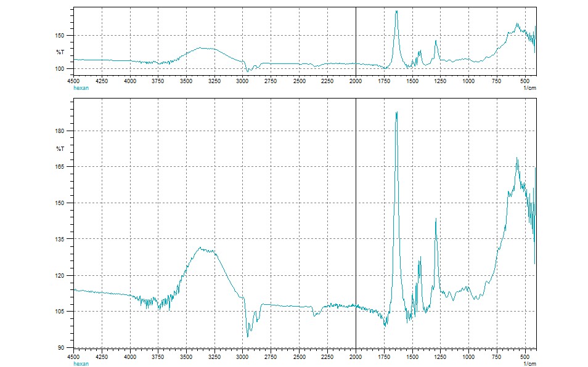The image size is (588, 367).
Task: Click the 2250 wavenumber label of the lower spectrum
Action: click(327, 357)
